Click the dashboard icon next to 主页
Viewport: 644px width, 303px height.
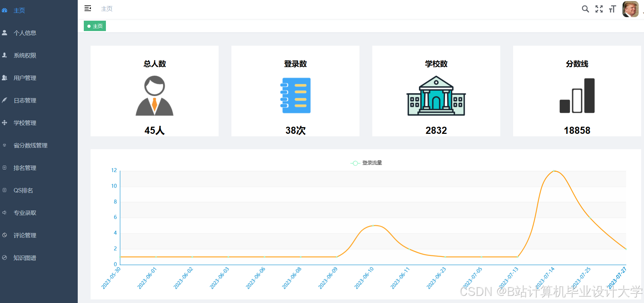pos(5,10)
